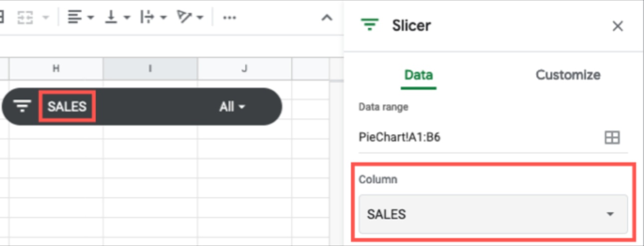Select column J header
Screen dimensions: 644x246
[244, 69]
